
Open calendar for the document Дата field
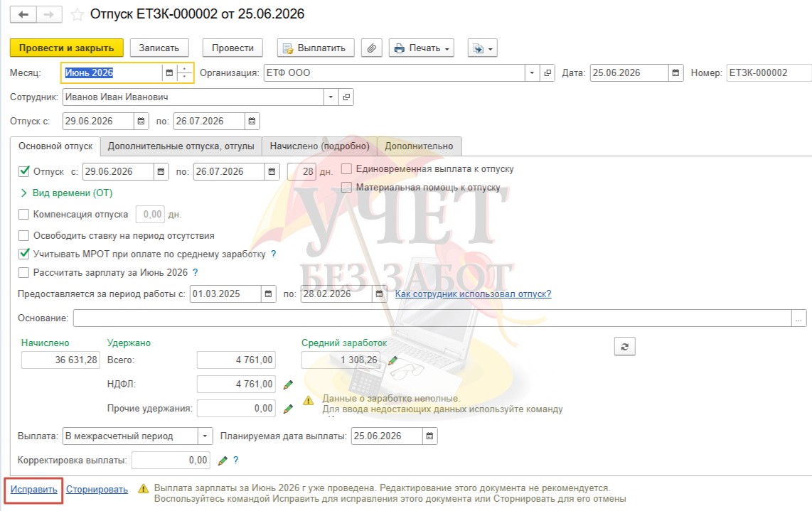[675, 73]
